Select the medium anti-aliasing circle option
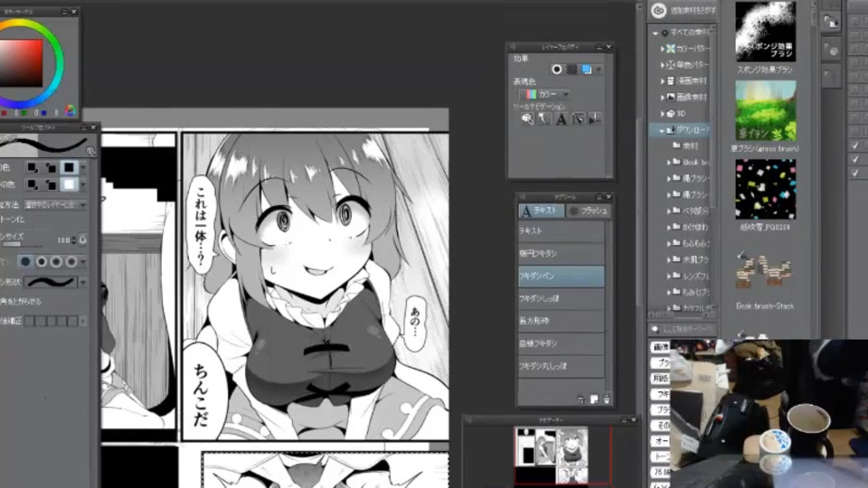 click(56, 262)
